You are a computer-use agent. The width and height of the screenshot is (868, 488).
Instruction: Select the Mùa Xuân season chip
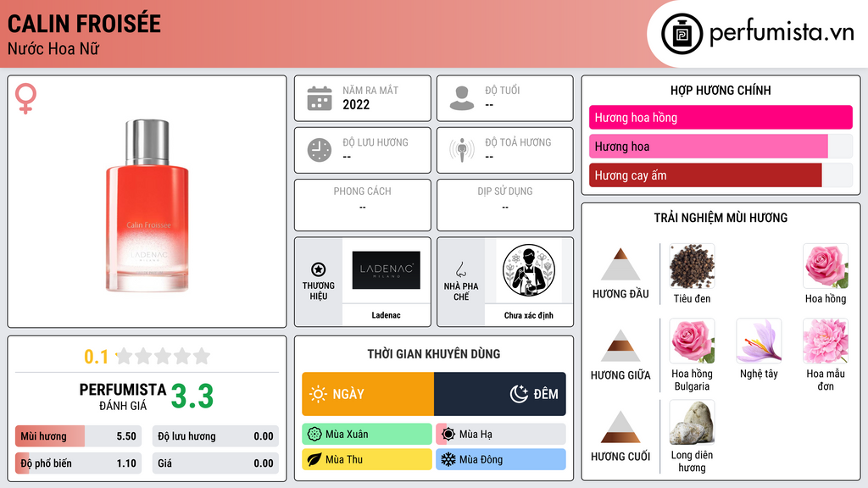pos(367,435)
